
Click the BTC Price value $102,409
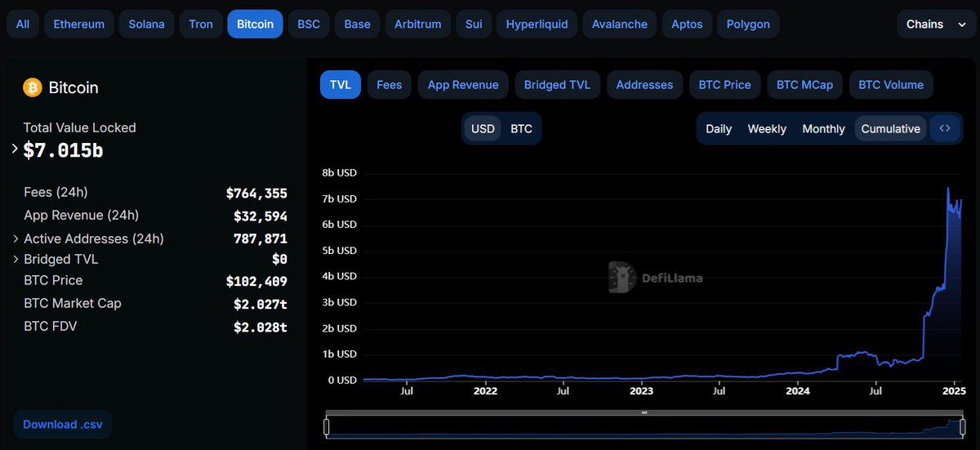coord(256,282)
